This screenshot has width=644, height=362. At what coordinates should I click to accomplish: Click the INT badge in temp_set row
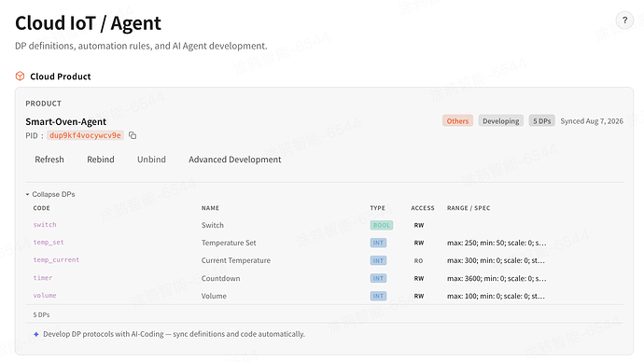point(378,243)
